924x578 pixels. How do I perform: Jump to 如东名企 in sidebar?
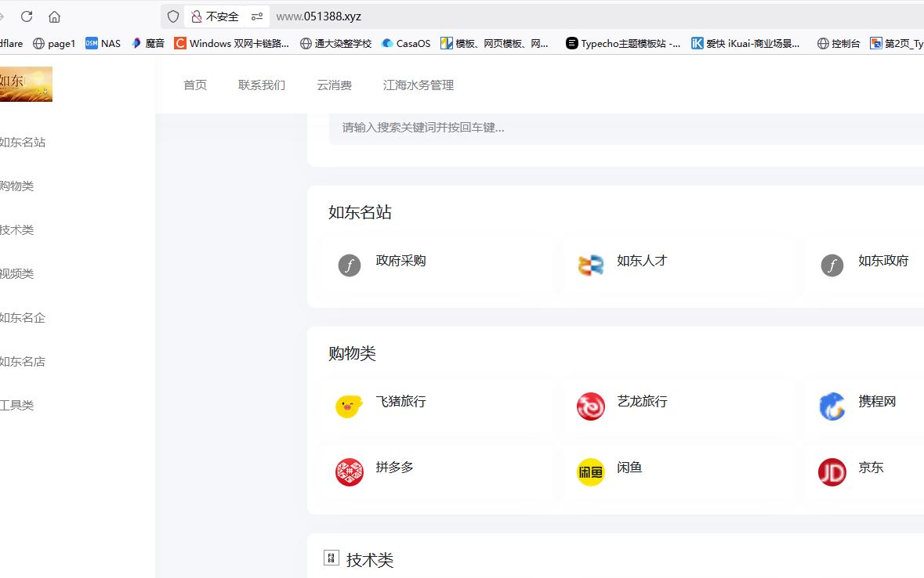coord(23,317)
